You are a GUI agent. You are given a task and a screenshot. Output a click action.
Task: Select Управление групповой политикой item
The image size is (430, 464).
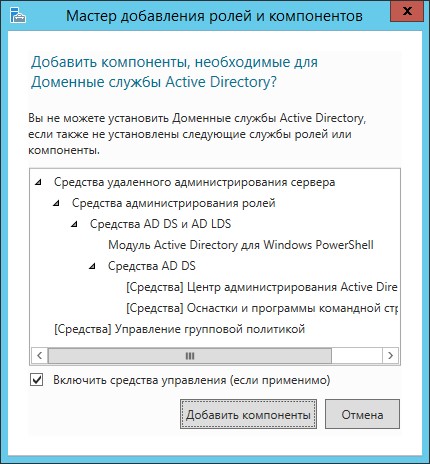tap(179, 329)
